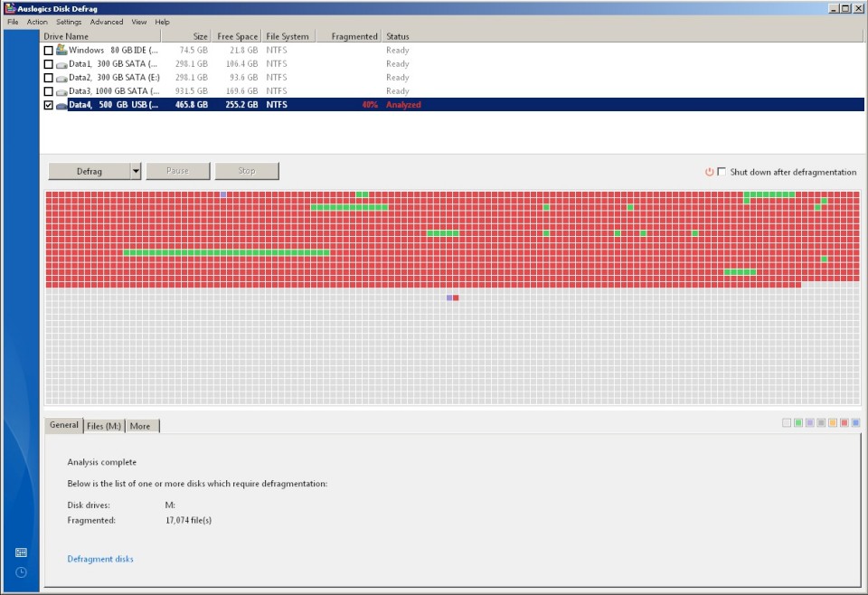Switch to the More tab
This screenshot has width=868, height=595.
coord(142,426)
